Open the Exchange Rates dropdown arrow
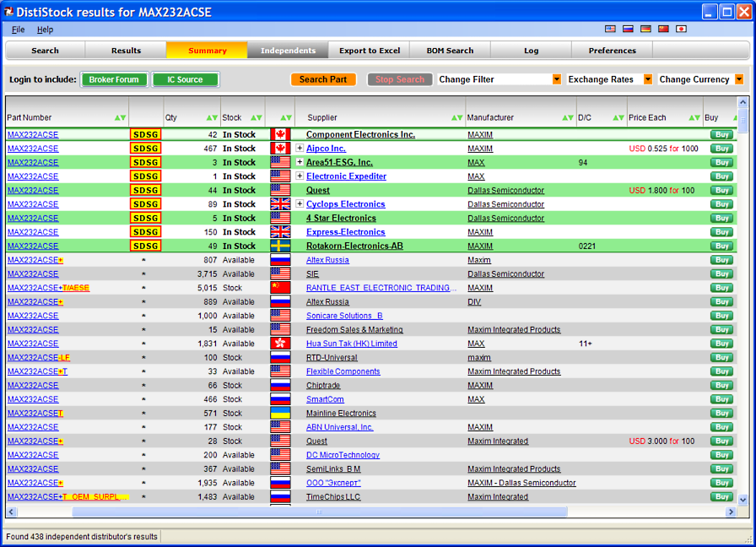The width and height of the screenshot is (756, 547). [x=648, y=79]
